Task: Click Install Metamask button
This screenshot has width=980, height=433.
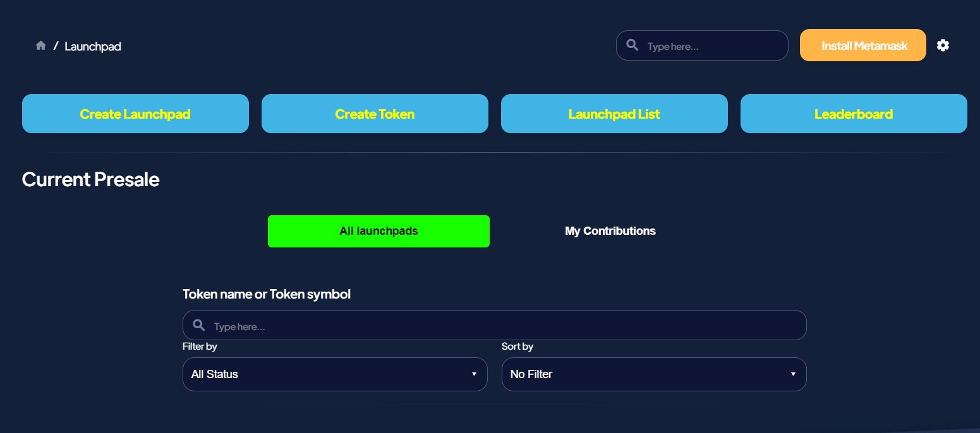Action: click(x=863, y=45)
